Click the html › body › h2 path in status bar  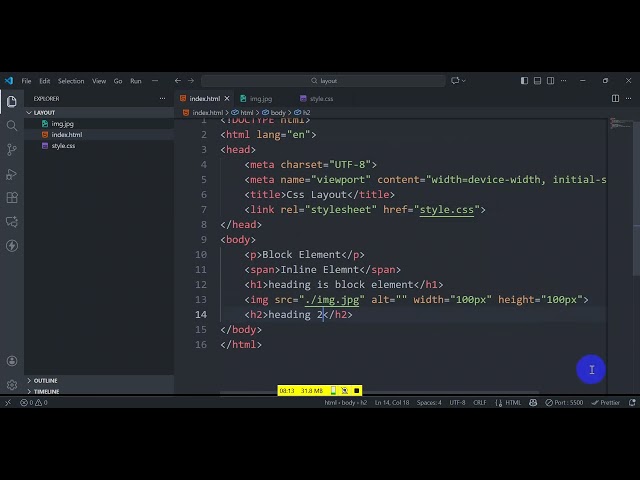tap(345, 402)
